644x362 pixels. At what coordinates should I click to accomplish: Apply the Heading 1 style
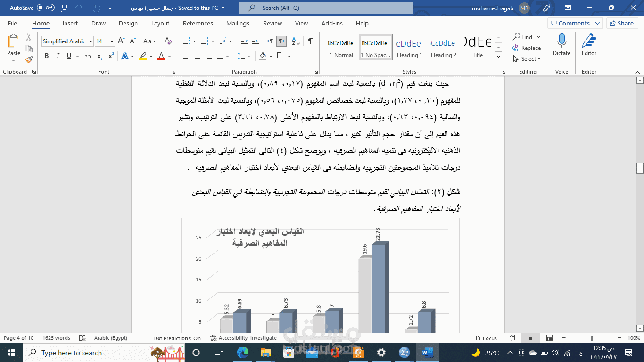point(409,47)
